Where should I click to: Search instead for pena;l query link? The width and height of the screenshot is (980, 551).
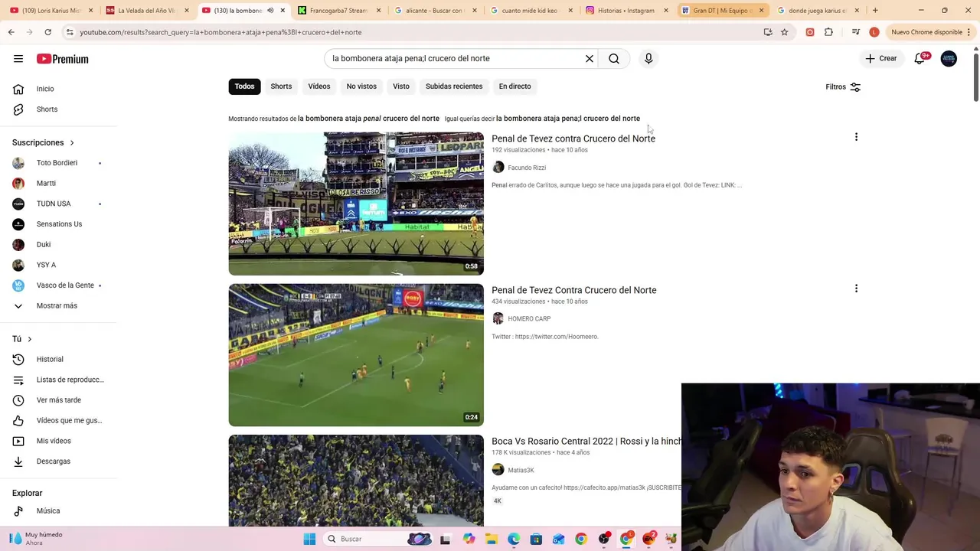point(568,119)
